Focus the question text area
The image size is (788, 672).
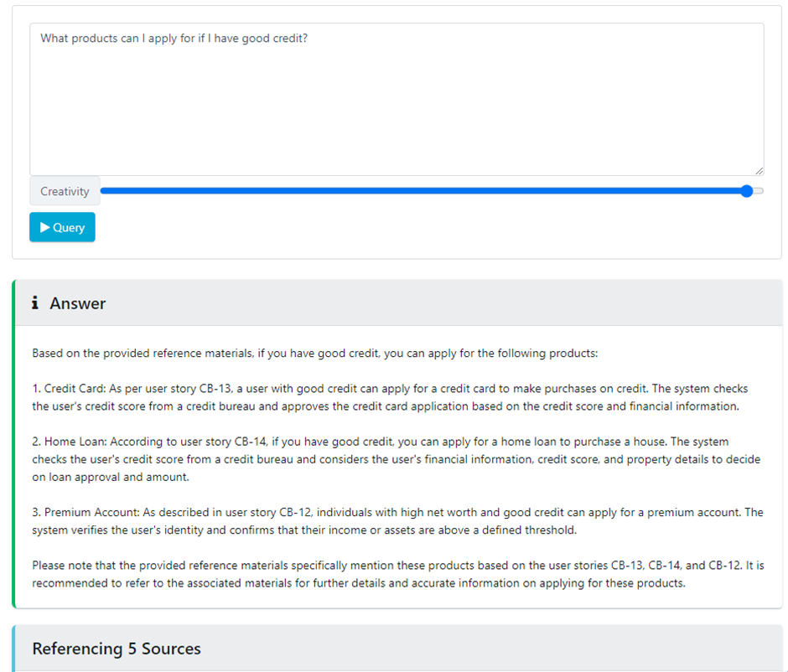point(397,109)
